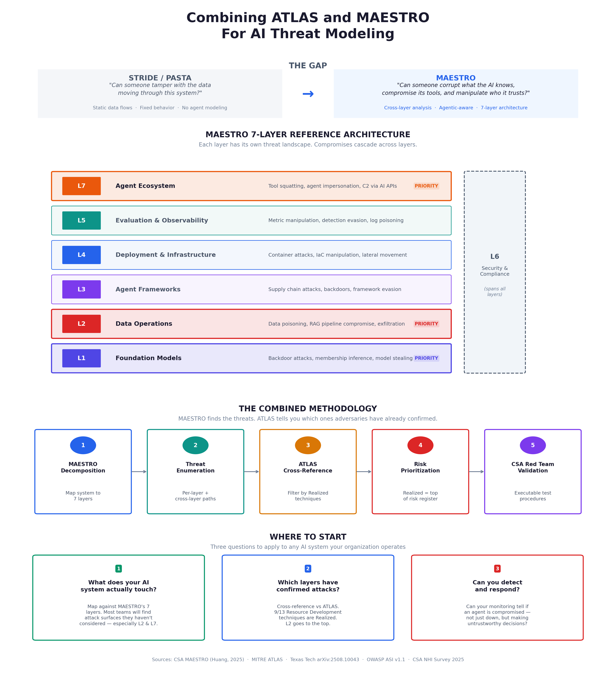Click 'THE GAP' section label
616x674 pixels.
point(308,66)
